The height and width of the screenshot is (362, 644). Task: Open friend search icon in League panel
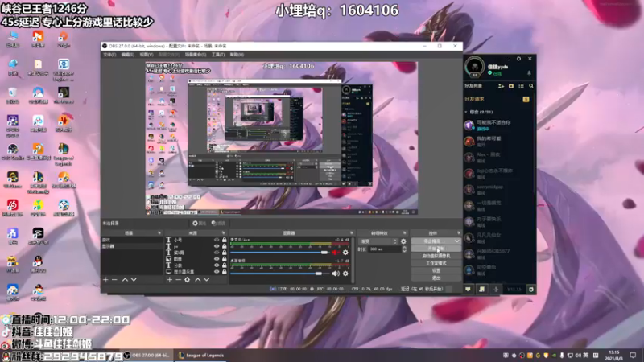click(x=531, y=86)
